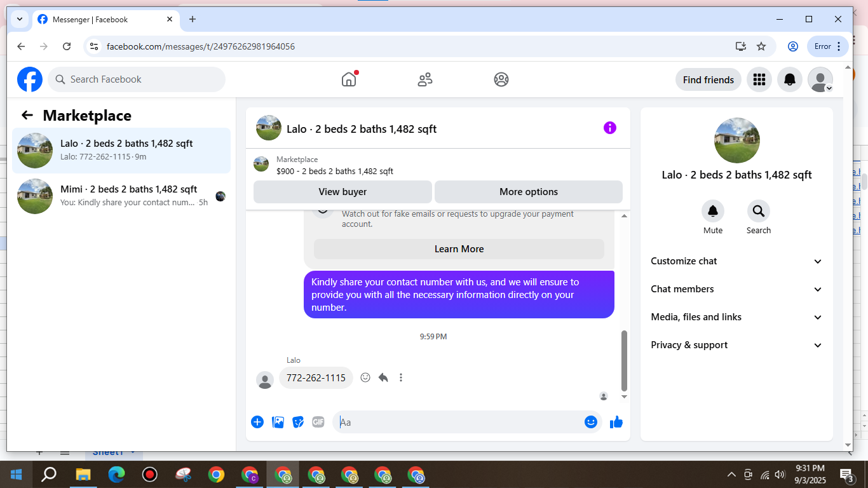The width and height of the screenshot is (868, 488).
Task: Click the Learn More button
Action: click(x=459, y=249)
